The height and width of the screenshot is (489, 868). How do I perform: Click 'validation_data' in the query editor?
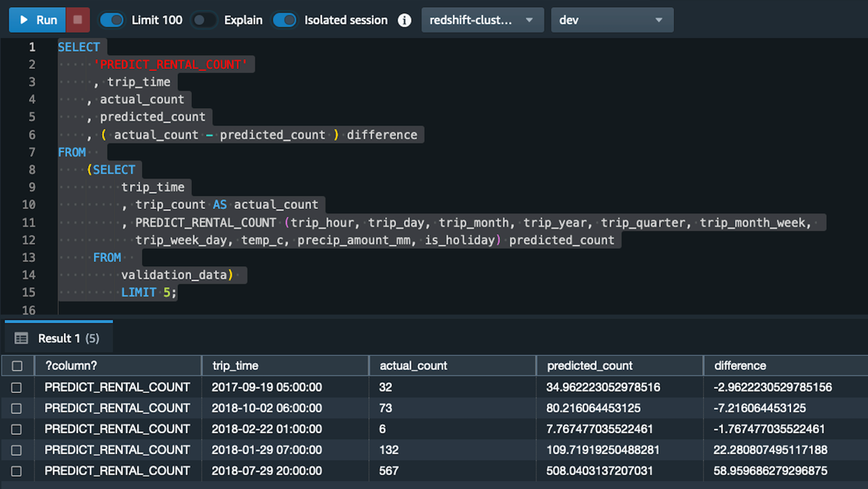(174, 275)
